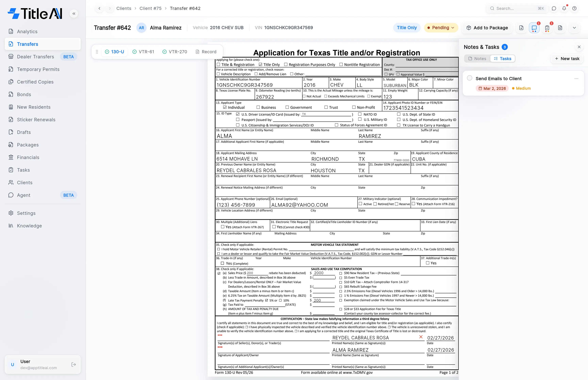The image size is (588, 380).
Task: Switch to the VTR-61 form tab
Action: [x=143, y=52]
